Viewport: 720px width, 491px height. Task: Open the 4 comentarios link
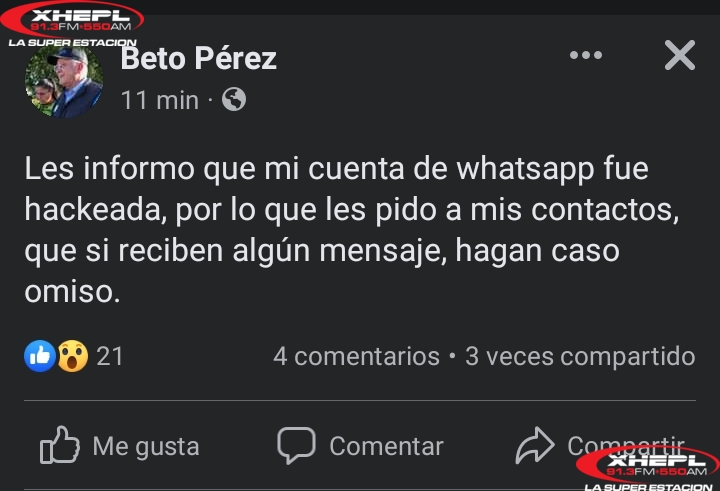click(356, 356)
